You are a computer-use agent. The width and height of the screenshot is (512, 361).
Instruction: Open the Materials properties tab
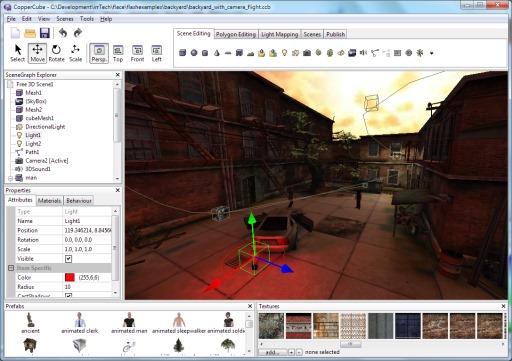[x=49, y=200]
